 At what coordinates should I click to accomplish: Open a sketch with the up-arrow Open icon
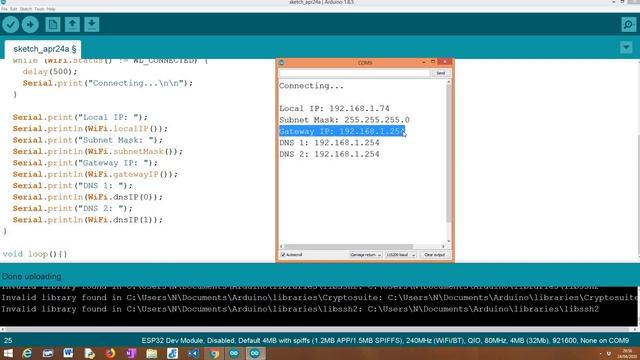pos(72,24)
